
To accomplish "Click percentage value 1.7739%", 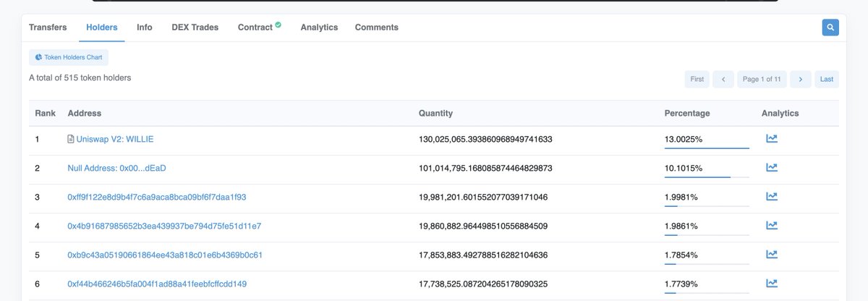I will pos(681,284).
